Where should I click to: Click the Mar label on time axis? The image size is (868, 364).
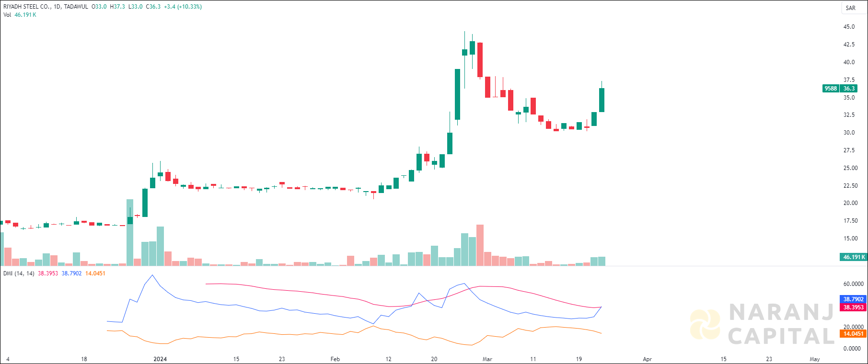tap(487, 359)
